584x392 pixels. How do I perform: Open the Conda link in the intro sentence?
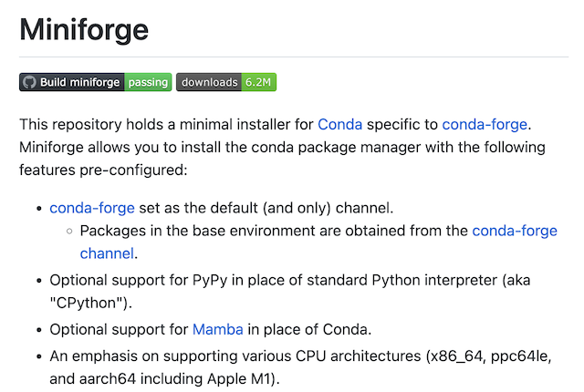coord(339,125)
